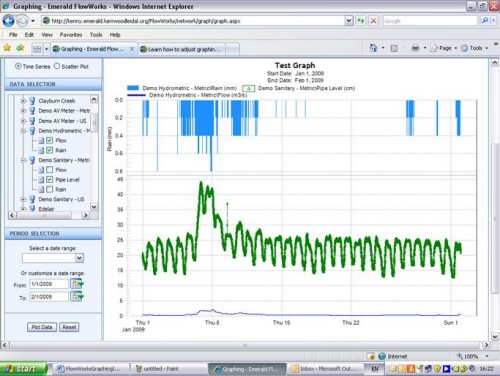
Task: Select the Time Series radio button
Action: click(x=18, y=66)
